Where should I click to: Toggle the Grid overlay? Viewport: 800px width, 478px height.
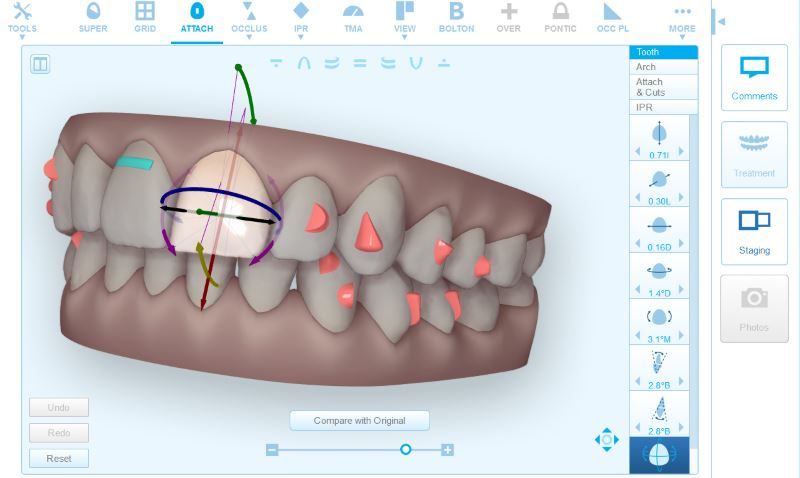(145, 17)
